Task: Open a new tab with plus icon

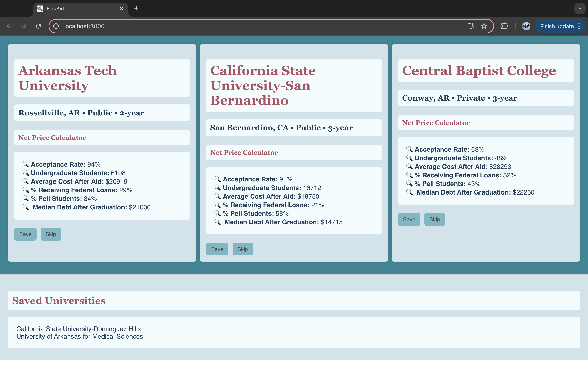Action: pos(136,8)
